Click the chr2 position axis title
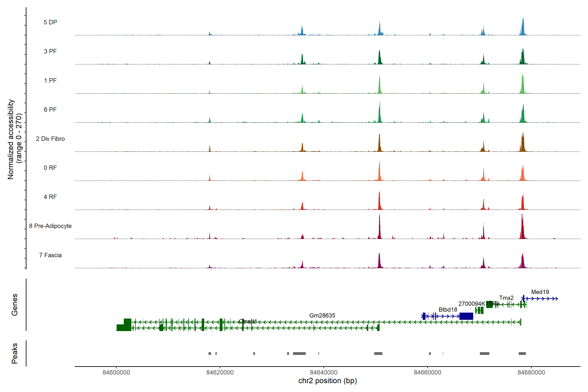The height and width of the screenshot is (392, 588). click(327, 381)
